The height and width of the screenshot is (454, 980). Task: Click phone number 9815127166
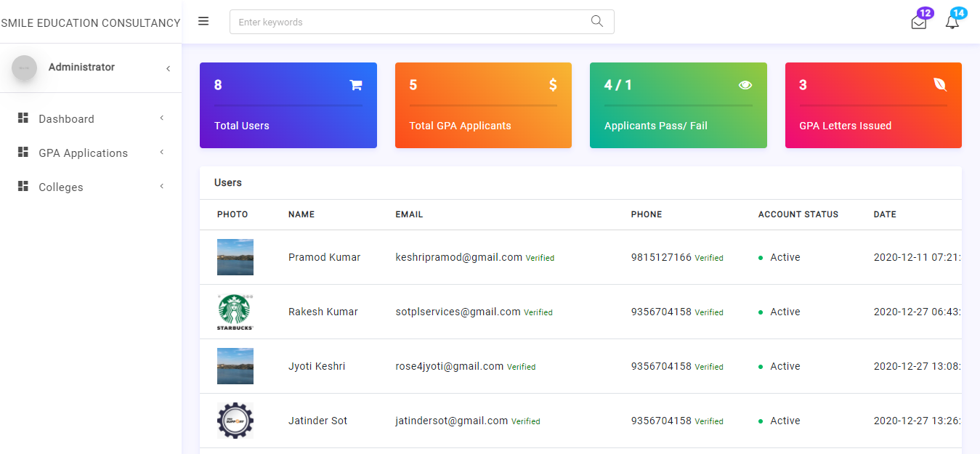[661, 257]
